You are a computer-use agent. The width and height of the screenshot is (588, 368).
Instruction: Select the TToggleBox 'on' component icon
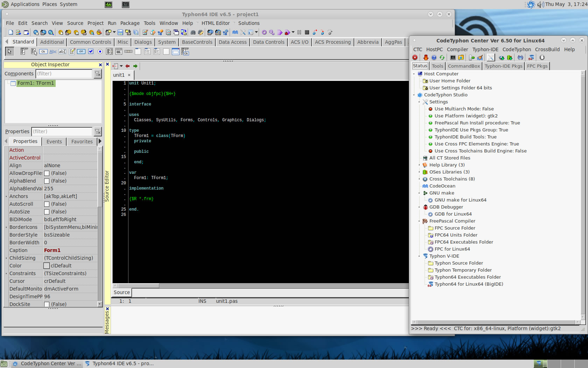pyautogui.click(x=81, y=52)
